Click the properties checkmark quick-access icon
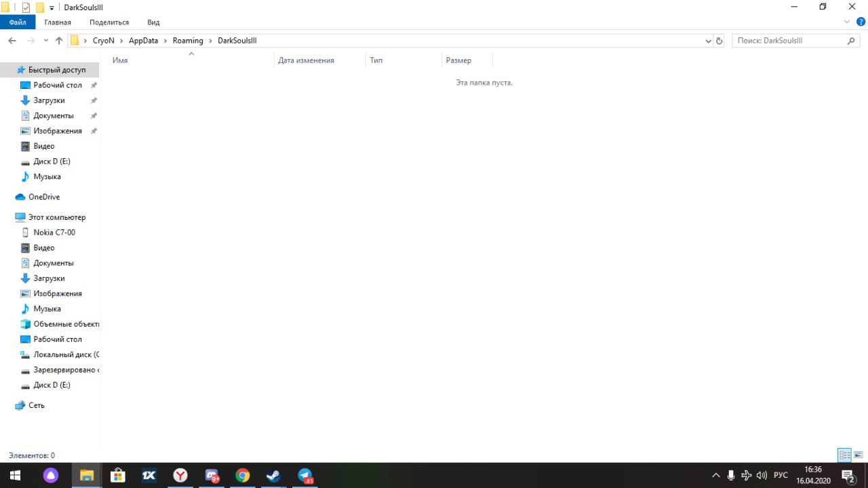The width and height of the screenshot is (868, 488). [x=26, y=7]
